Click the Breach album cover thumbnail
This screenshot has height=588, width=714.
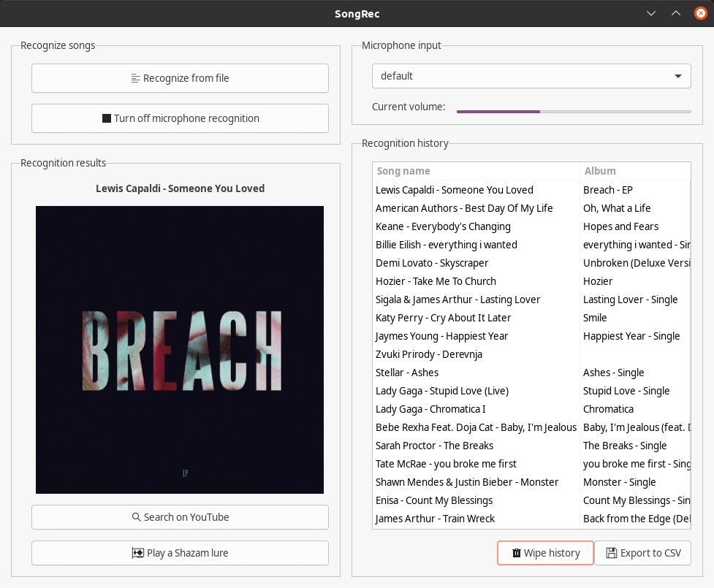click(x=180, y=350)
